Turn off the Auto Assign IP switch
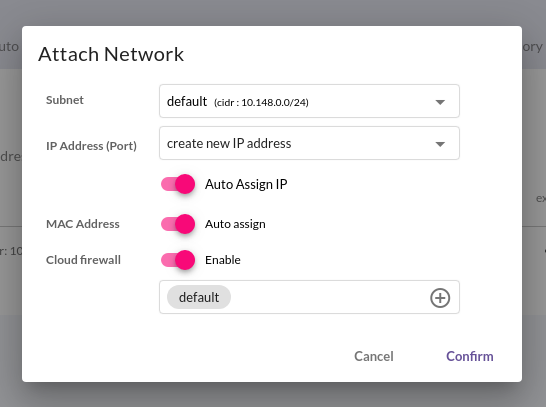This screenshot has width=546, height=407. (178, 184)
